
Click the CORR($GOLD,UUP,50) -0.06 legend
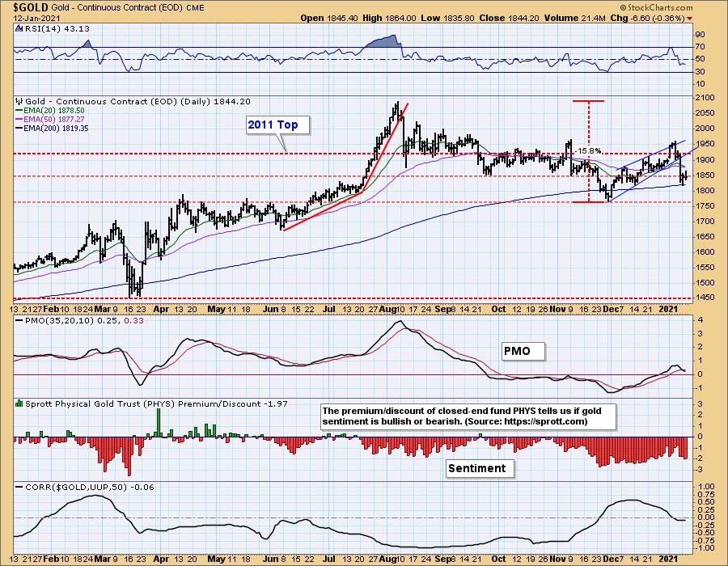89,487
